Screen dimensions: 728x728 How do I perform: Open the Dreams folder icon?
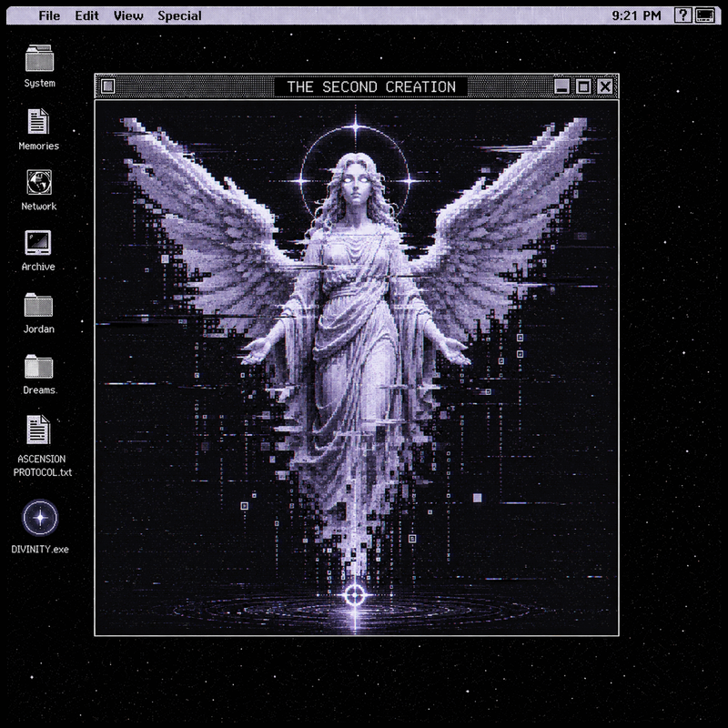(x=39, y=367)
